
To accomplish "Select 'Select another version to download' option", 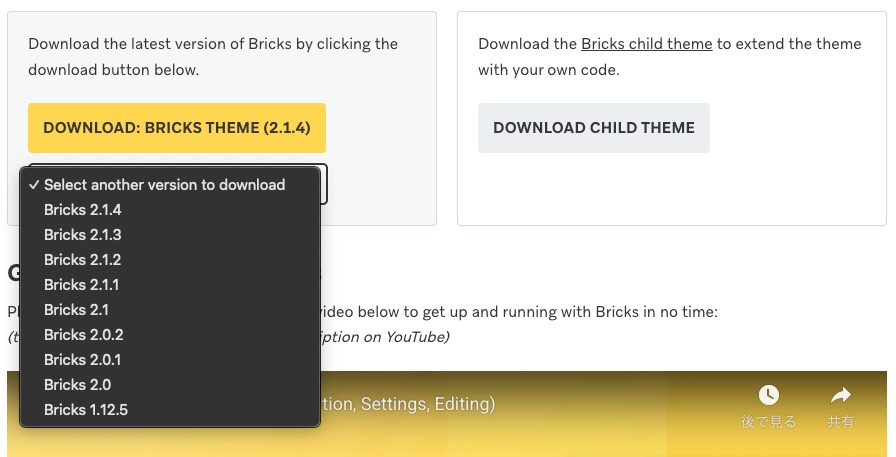I will pyautogui.click(x=170, y=185).
